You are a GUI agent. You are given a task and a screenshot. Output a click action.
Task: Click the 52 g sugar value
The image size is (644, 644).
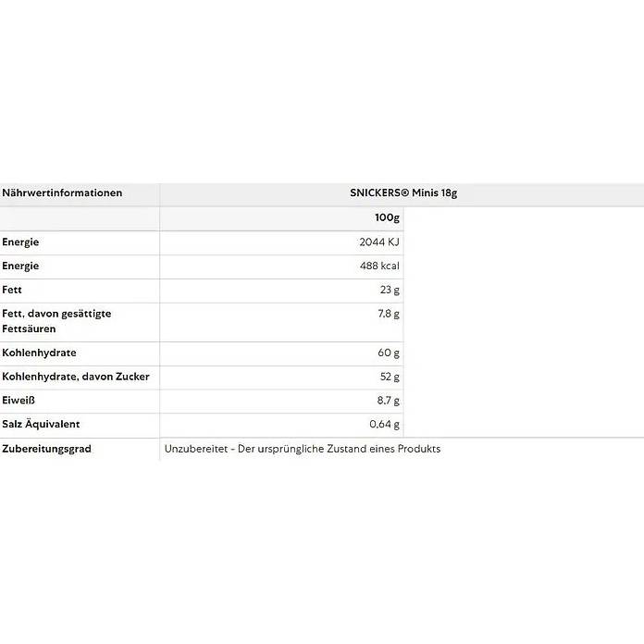tap(390, 377)
